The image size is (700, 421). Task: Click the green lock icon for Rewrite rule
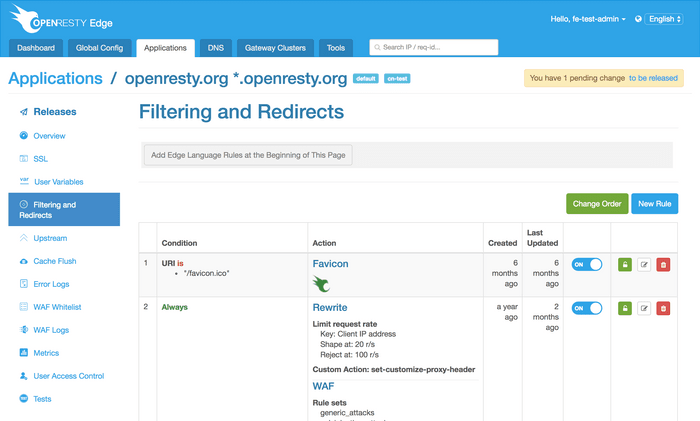[625, 308]
